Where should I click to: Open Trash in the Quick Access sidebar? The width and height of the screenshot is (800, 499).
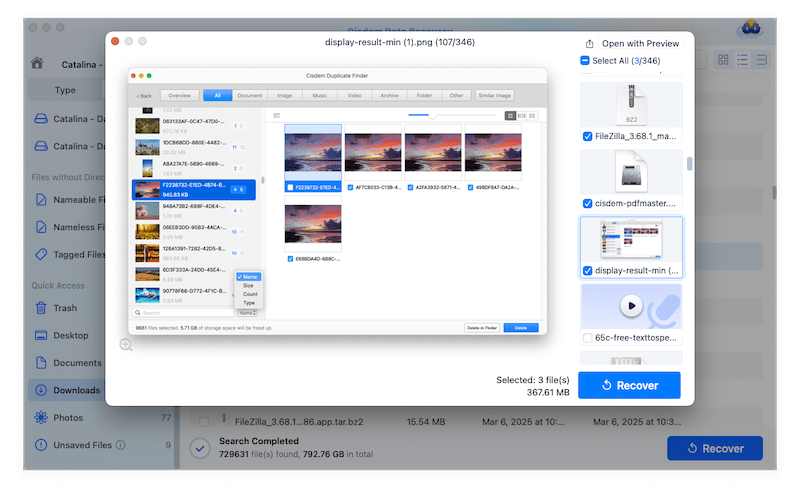pos(64,308)
